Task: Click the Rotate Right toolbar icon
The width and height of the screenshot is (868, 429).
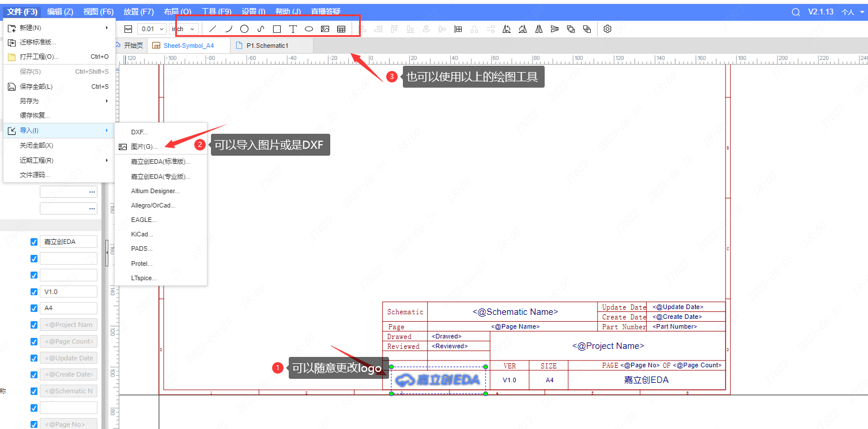Action: [522, 29]
